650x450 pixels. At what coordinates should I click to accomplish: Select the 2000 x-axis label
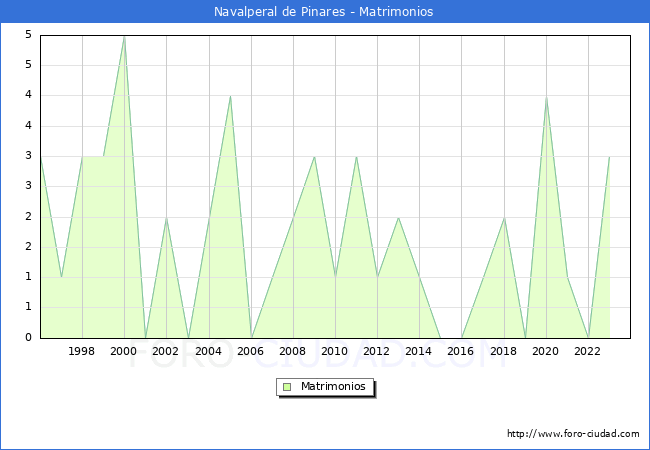124,351
